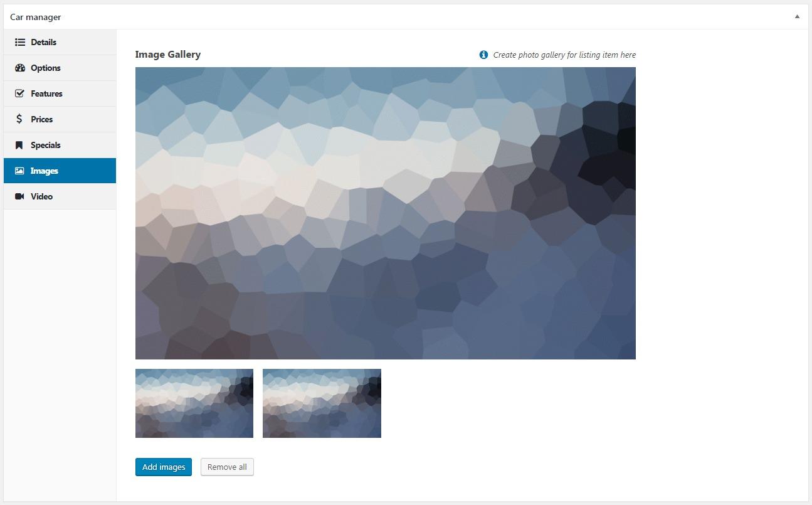Click the picture icon beside Images

19,171
